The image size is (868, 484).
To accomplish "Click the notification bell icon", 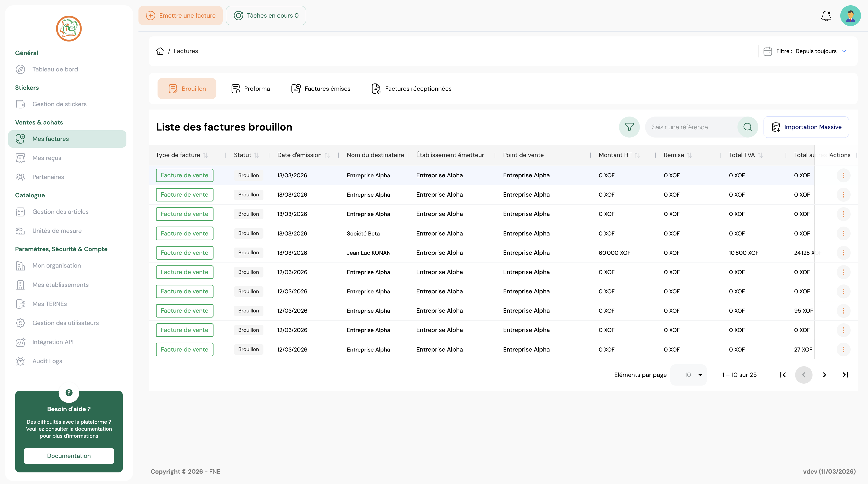I will tap(826, 15).
